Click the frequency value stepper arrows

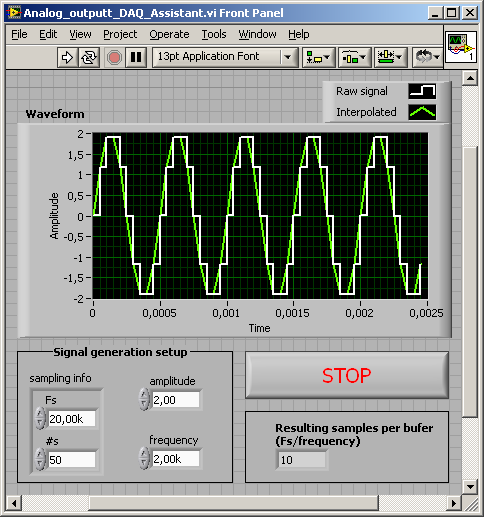(144, 458)
